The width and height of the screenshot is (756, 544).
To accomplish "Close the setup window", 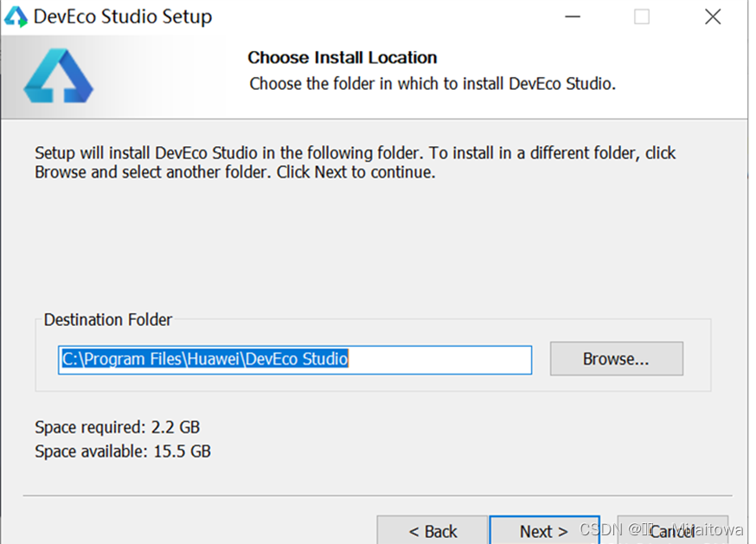I will point(713,17).
